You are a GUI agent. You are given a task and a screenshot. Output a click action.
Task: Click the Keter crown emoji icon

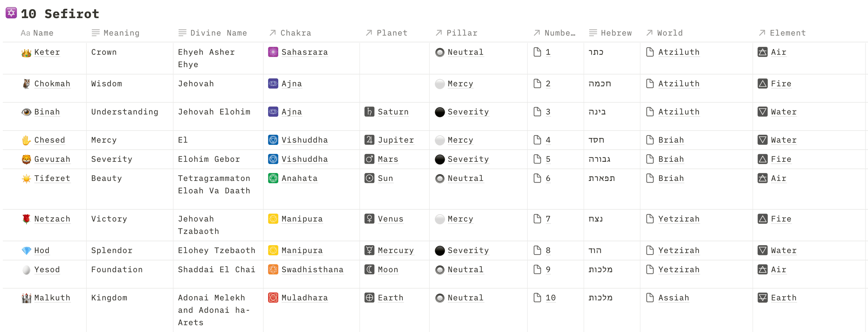click(x=26, y=53)
